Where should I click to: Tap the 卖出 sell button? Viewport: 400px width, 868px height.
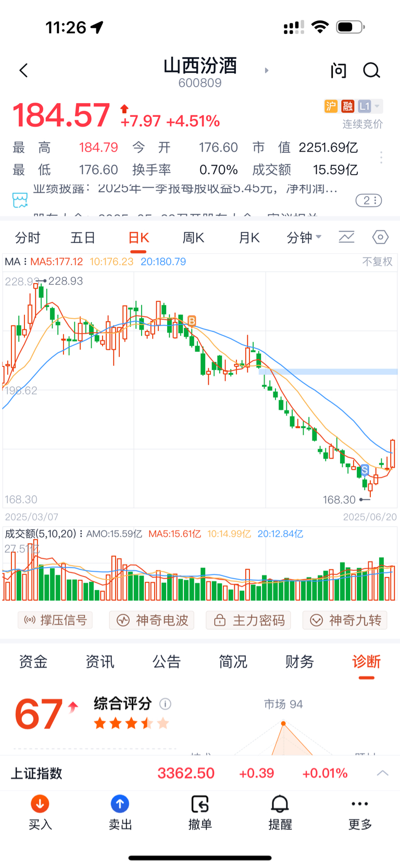pyautogui.click(x=120, y=813)
